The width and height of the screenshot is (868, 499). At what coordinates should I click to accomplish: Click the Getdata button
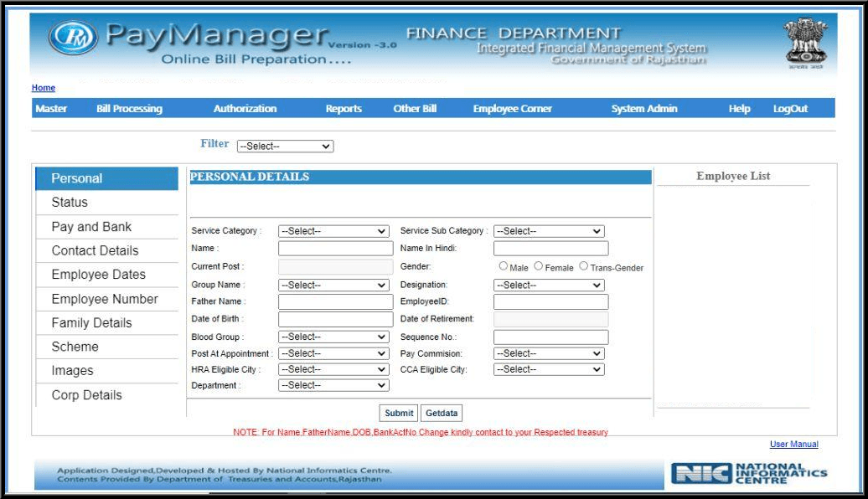tap(442, 414)
